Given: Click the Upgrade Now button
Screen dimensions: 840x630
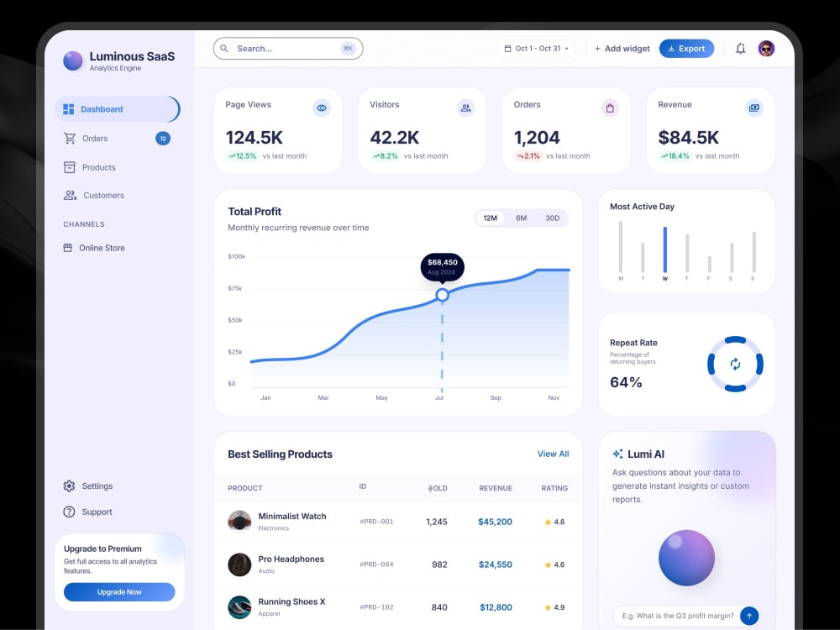Looking at the screenshot, I should click(x=119, y=592).
